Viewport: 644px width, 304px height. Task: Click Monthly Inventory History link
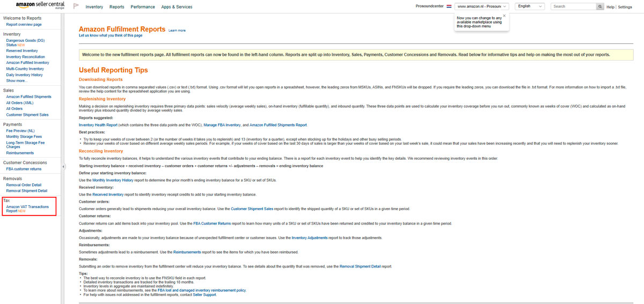pos(113,180)
